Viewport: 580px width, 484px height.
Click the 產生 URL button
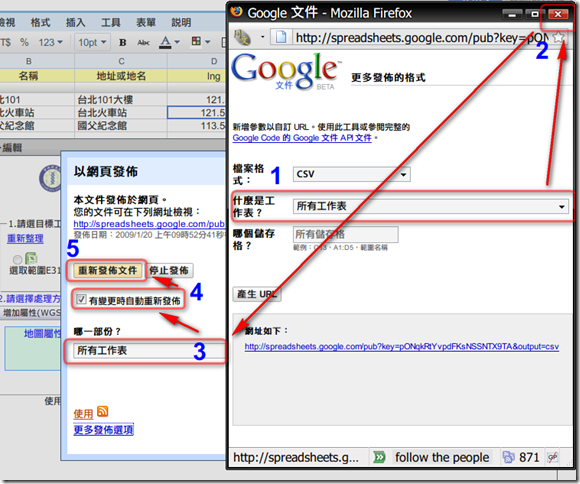point(257,295)
